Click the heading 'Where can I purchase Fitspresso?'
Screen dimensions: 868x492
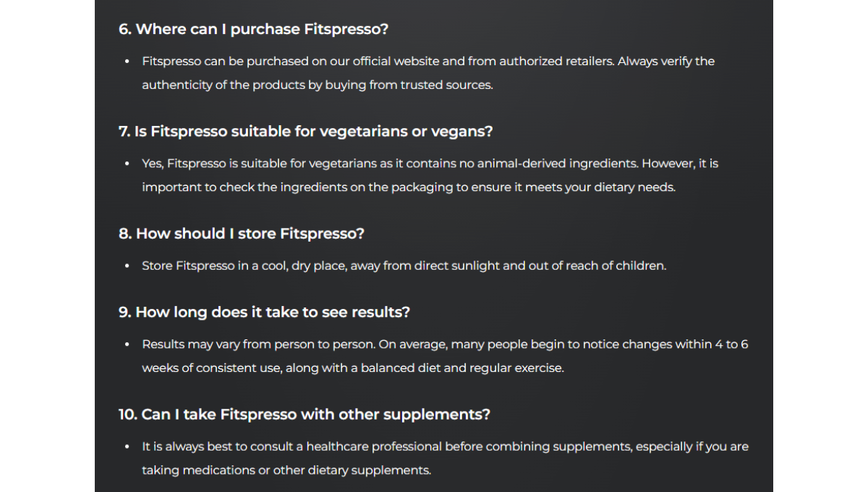coord(254,29)
